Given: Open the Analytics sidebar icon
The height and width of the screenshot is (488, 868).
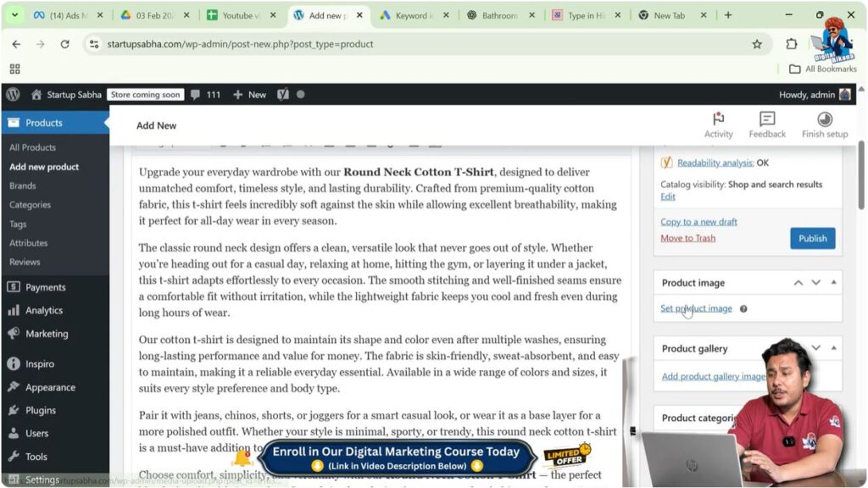Looking at the screenshot, I should [x=14, y=310].
